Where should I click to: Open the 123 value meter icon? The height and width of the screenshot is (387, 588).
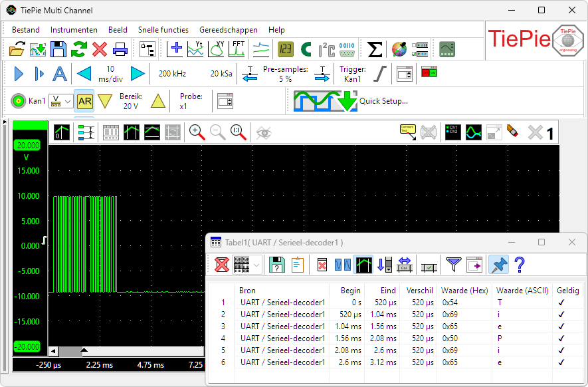[286, 49]
